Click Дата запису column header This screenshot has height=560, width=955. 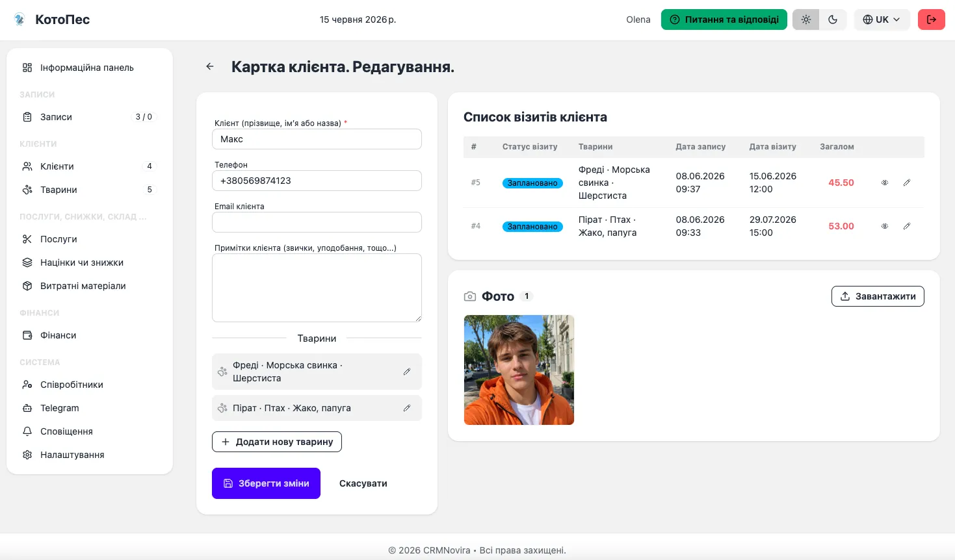(x=700, y=147)
